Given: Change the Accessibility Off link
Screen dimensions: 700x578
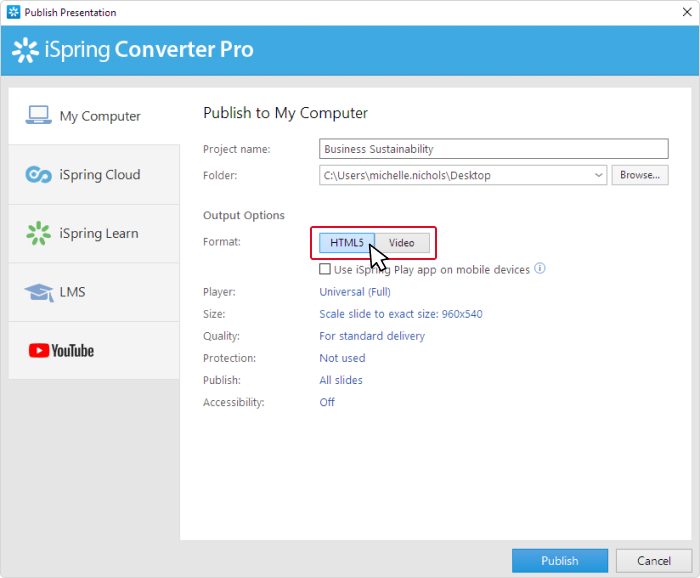Looking at the screenshot, I should pos(327,402).
